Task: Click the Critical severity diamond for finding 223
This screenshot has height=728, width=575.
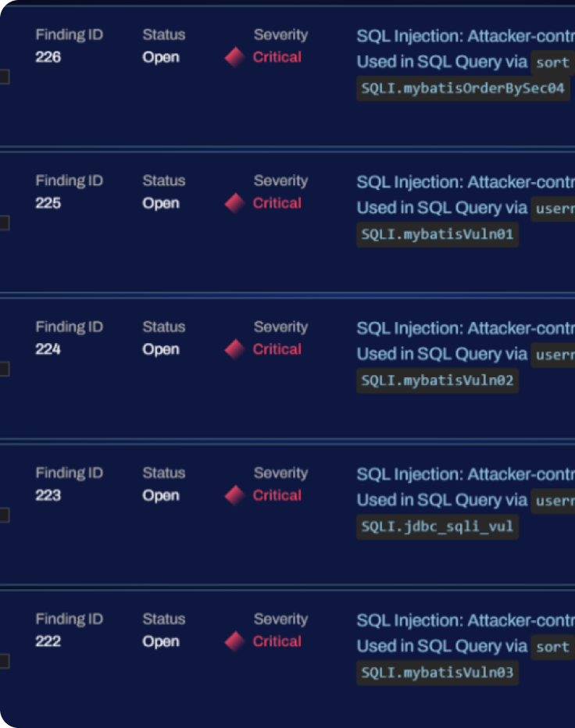Action: 234,495
